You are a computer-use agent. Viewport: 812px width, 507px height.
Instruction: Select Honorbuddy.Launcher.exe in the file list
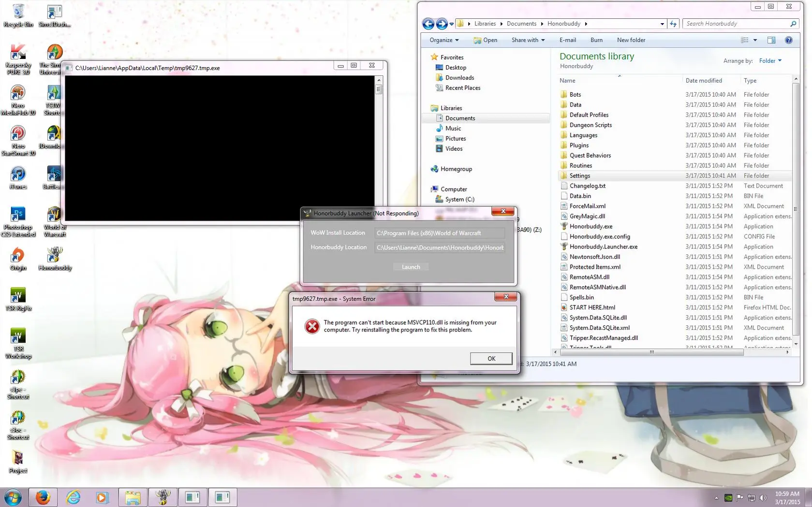point(603,246)
